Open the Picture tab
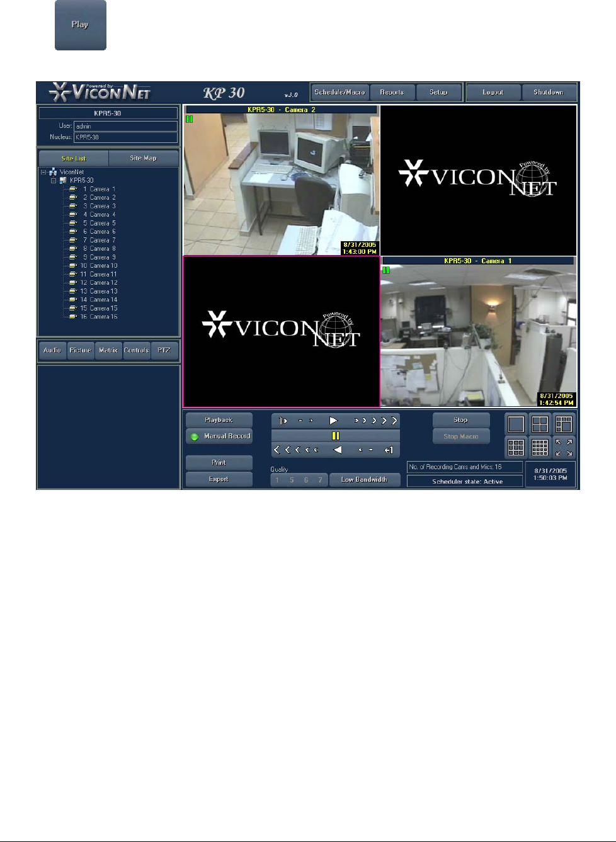 coord(81,350)
